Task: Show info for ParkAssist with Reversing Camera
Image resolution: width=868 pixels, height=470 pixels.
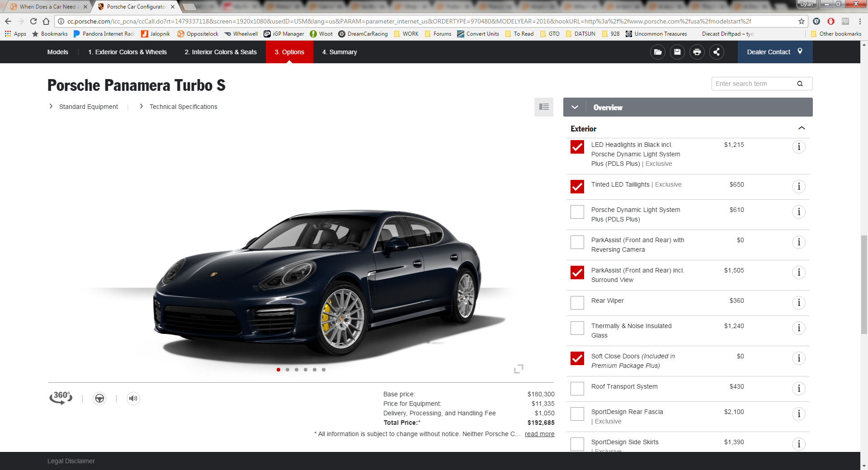Action: click(x=799, y=242)
